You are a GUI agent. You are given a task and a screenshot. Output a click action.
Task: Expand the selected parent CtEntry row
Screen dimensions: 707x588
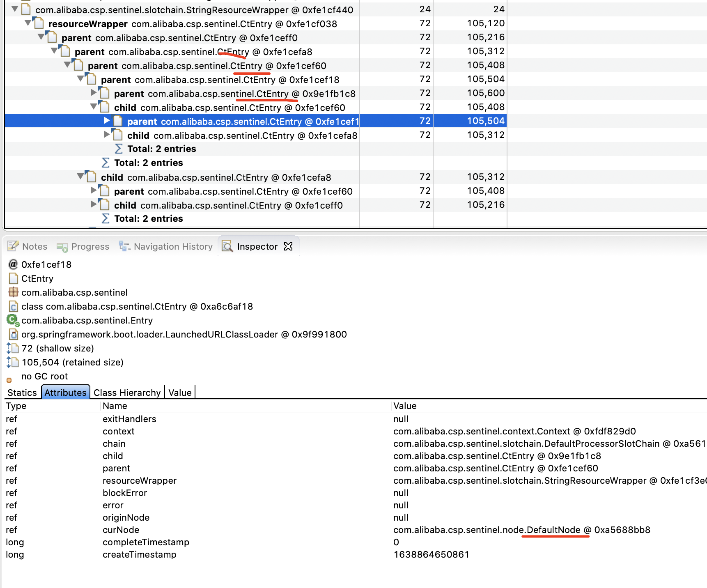(107, 121)
